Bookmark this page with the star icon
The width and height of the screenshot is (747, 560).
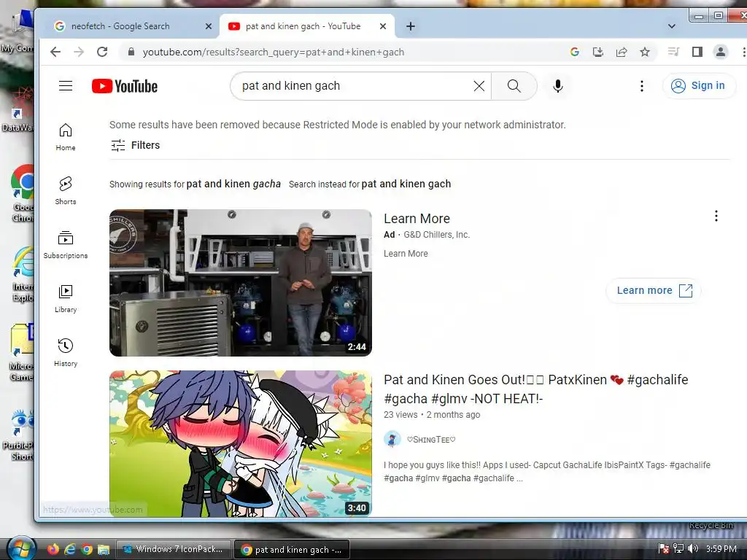click(x=645, y=52)
